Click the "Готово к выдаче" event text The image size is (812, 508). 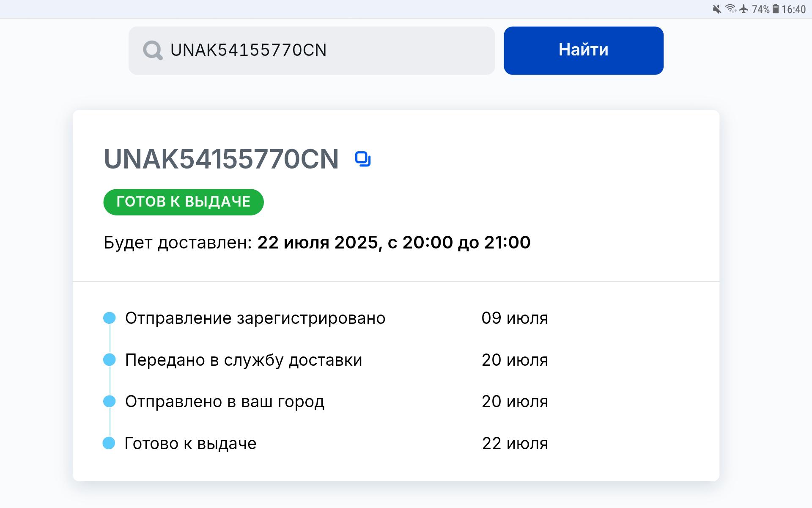click(x=190, y=444)
